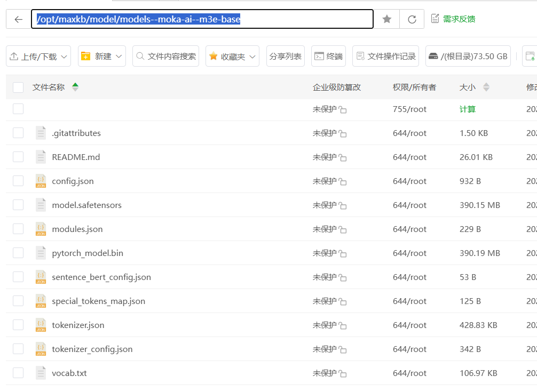Open the 终端 (terminal) panel

[328, 55]
